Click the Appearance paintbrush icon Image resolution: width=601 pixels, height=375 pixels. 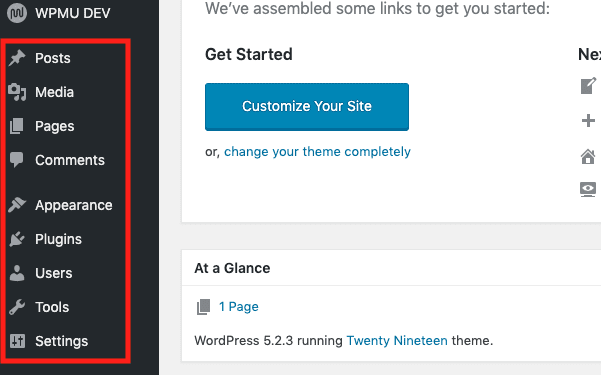[17, 205]
